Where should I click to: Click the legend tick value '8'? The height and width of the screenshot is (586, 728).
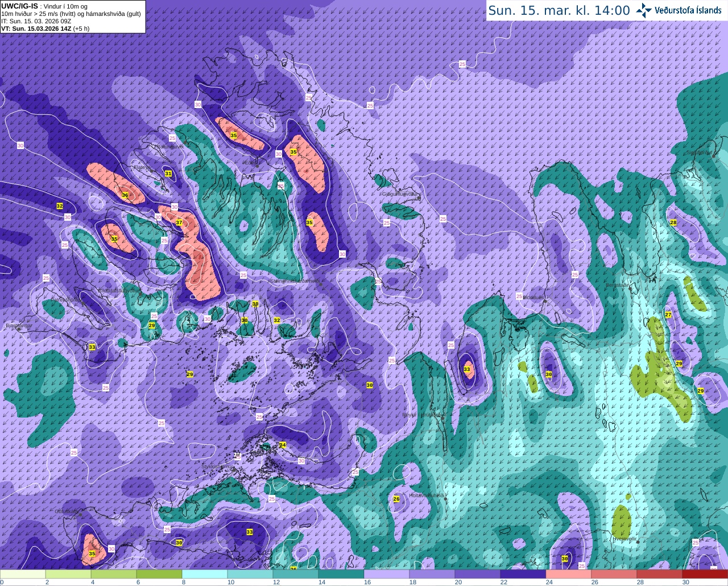pyautogui.click(x=184, y=582)
